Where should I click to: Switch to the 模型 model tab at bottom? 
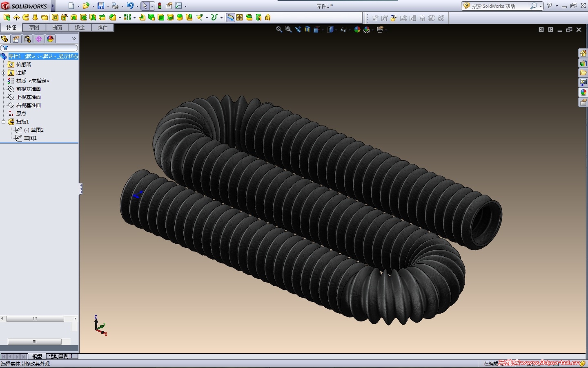click(37, 356)
